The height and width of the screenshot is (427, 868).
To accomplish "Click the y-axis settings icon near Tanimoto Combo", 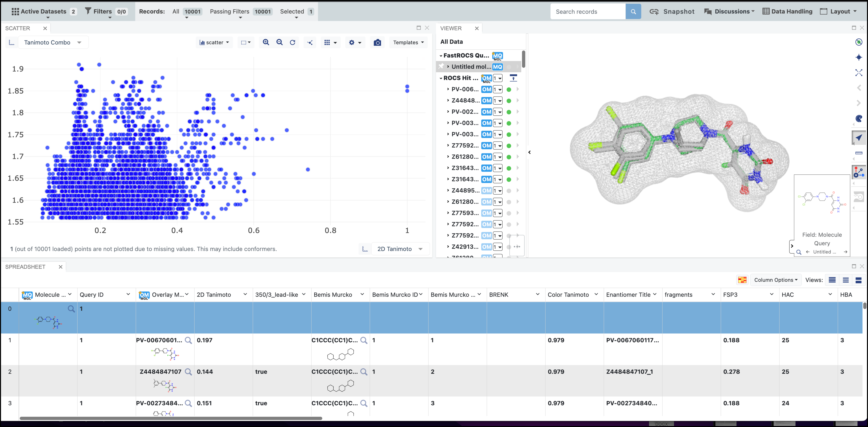I will 11,42.
